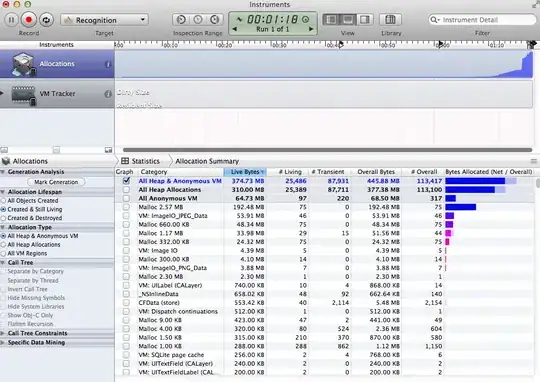Toggle the left View pane icon

click(330, 19)
